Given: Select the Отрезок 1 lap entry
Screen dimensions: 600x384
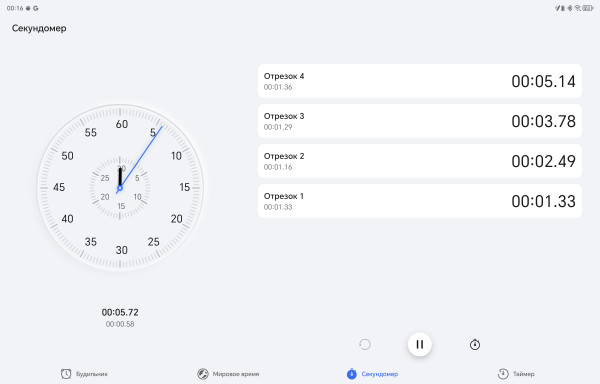Looking at the screenshot, I should pos(420,201).
